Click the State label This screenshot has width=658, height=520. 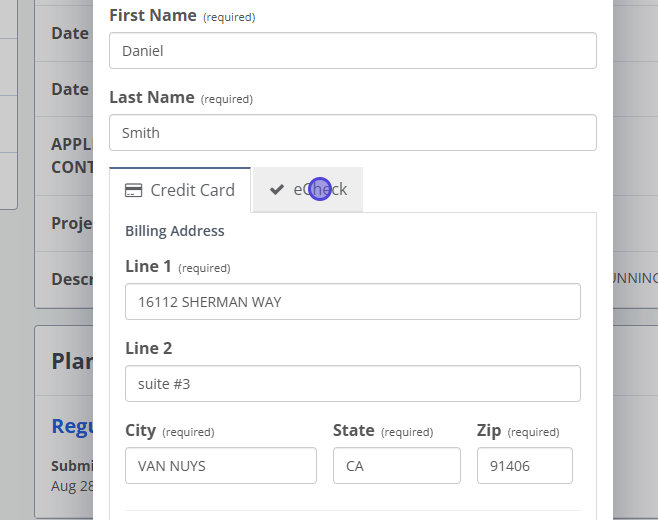coord(354,431)
